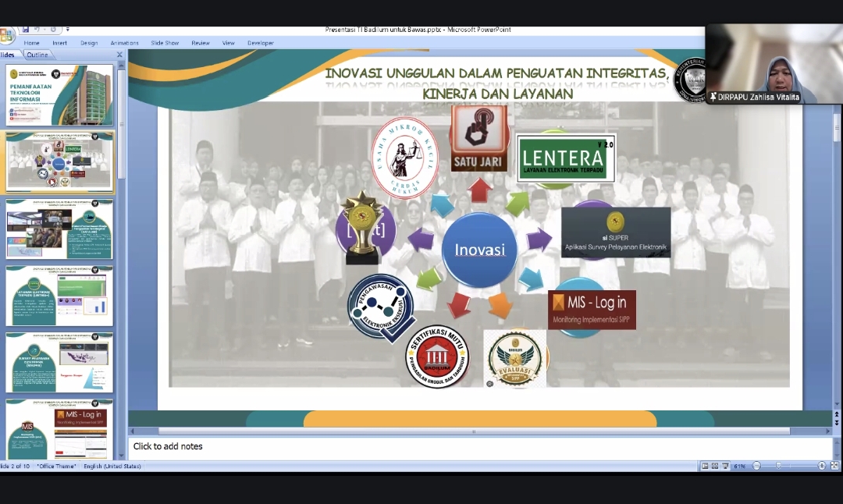843x504 pixels.
Task: Click English (United States) language indicator
Action: coord(112,467)
